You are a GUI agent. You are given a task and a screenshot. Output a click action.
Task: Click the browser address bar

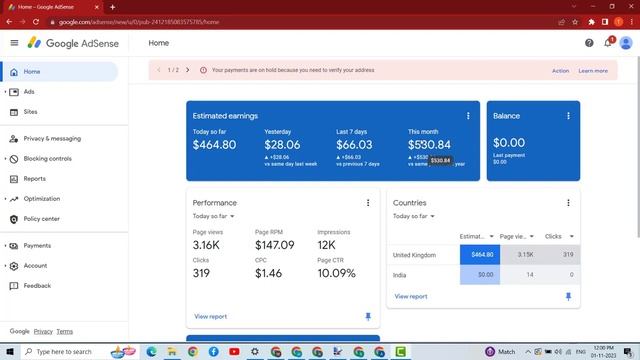pyautogui.click(x=302, y=22)
